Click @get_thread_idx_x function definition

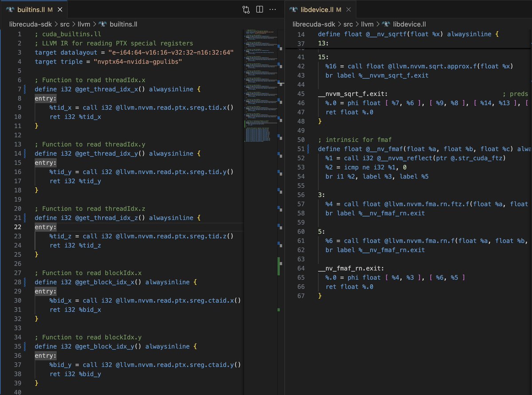click(x=118, y=90)
